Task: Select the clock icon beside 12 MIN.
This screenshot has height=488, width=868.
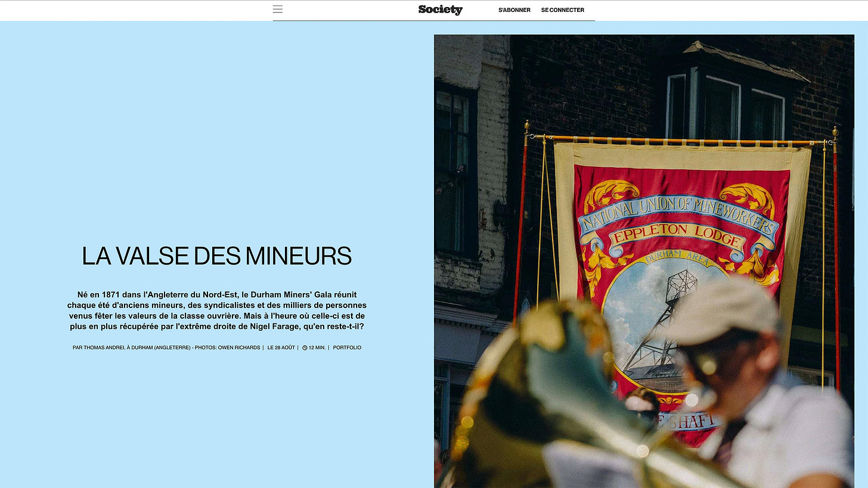Action: (x=305, y=347)
